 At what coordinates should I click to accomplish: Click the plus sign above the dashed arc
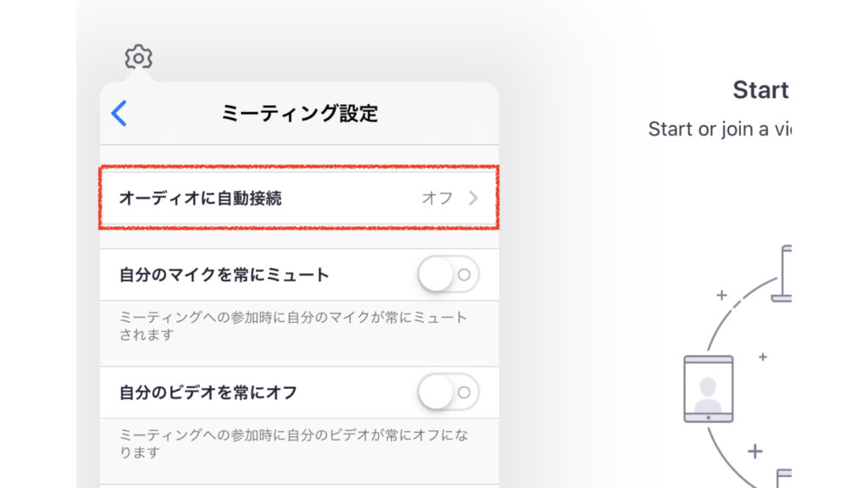coord(721,295)
